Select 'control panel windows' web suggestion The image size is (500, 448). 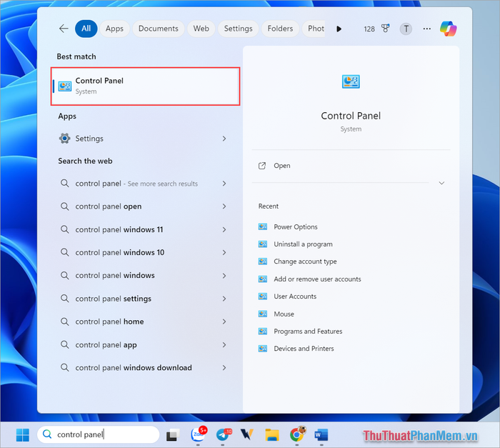pyautogui.click(x=115, y=275)
